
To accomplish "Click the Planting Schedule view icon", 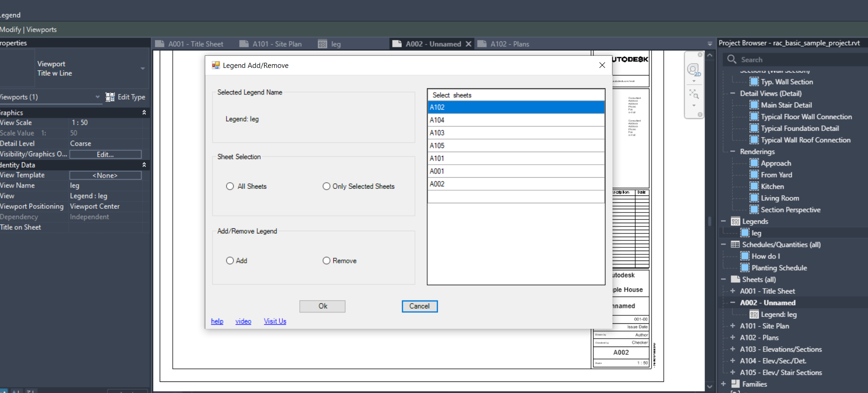I will tap(745, 268).
